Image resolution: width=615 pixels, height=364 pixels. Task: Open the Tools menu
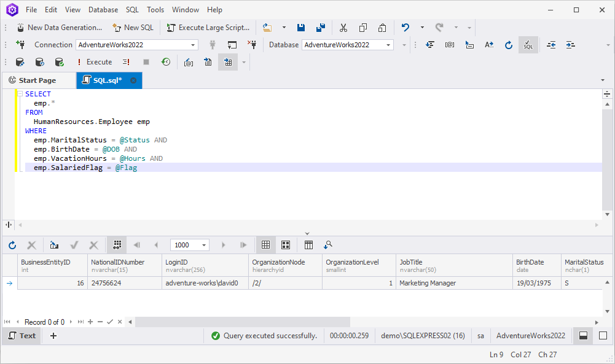[x=155, y=10]
